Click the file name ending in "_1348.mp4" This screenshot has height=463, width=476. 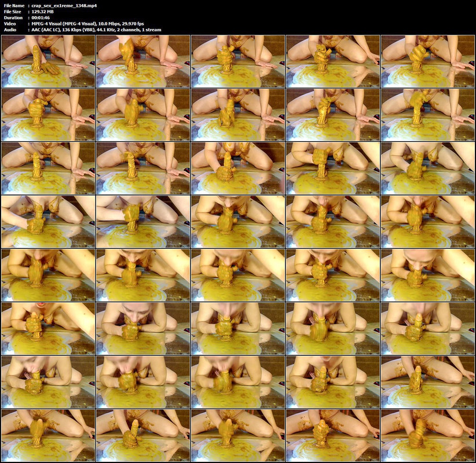(64, 5)
